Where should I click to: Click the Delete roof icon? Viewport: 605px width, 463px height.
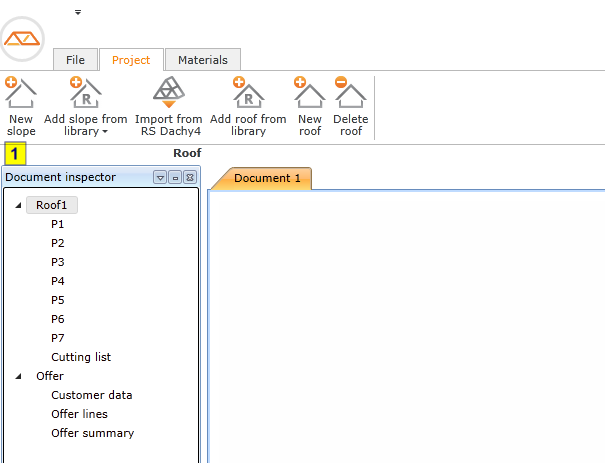pyautogui.click(x=350, y=94)
